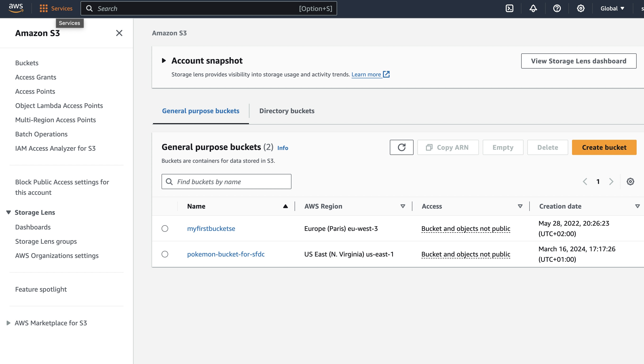Open AWS Organizations settings
This screenshot has width=644, height=364.
(x=57, y=256)
